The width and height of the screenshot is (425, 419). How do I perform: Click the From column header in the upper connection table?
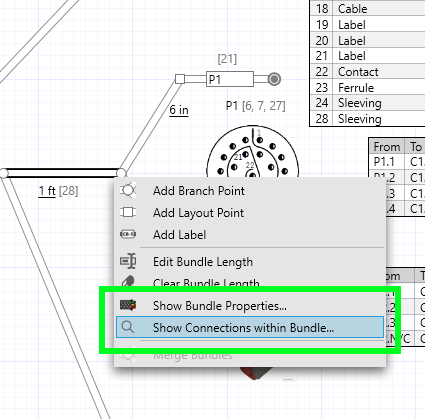387,146
